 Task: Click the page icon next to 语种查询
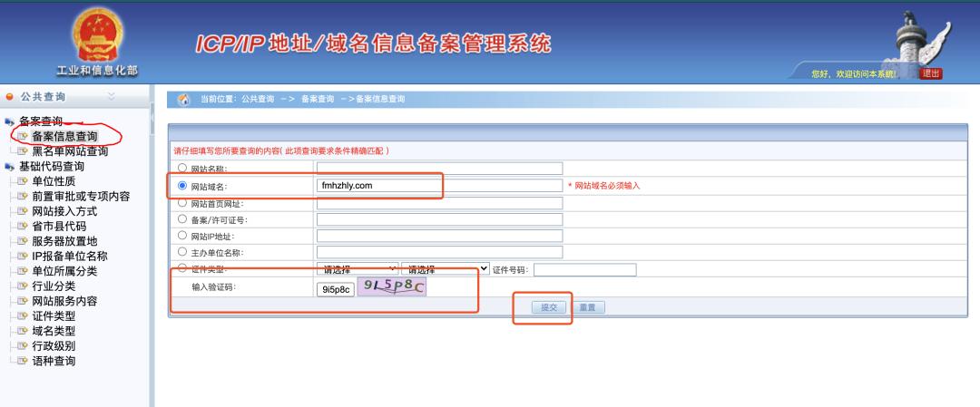tap(23, 361)
